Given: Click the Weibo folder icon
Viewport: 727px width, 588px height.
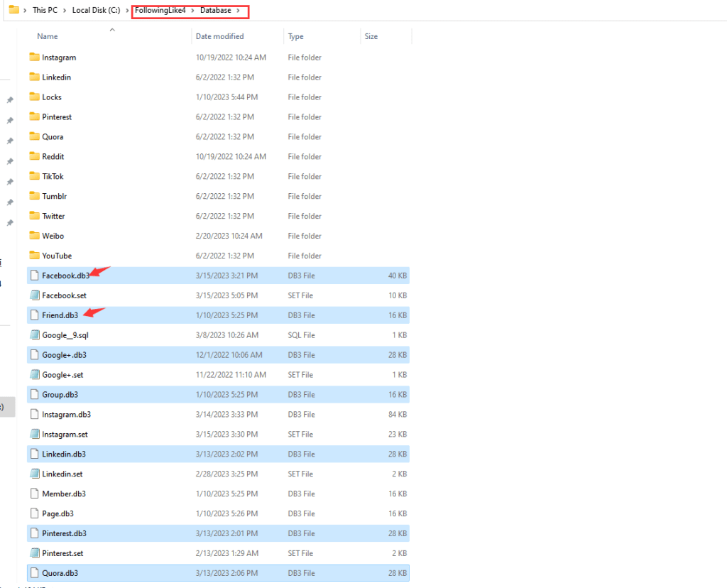Looking at the screenshot, I should 34,236.
